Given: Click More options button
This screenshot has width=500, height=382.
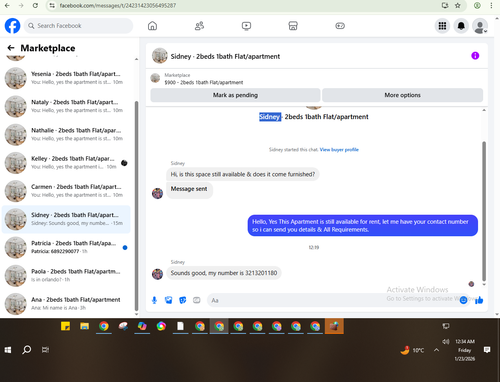Looking at the screenshot, I should point(402,95).
